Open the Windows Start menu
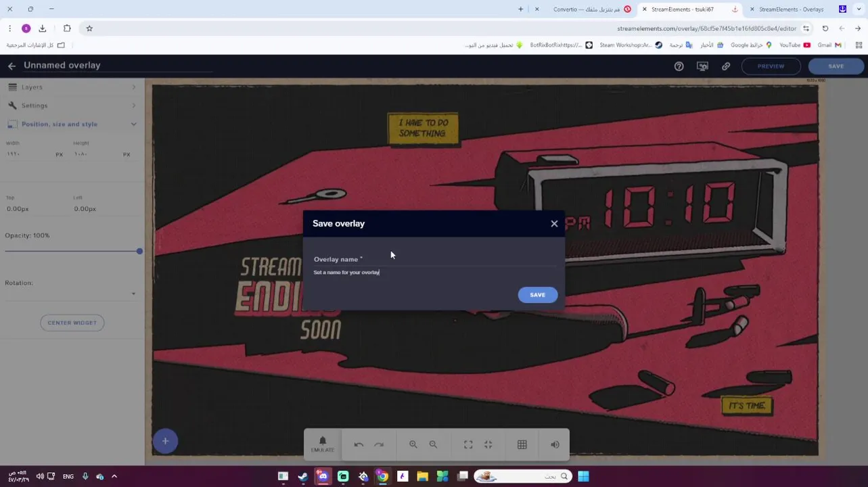The image size is (868, 487). click(583, 476)
